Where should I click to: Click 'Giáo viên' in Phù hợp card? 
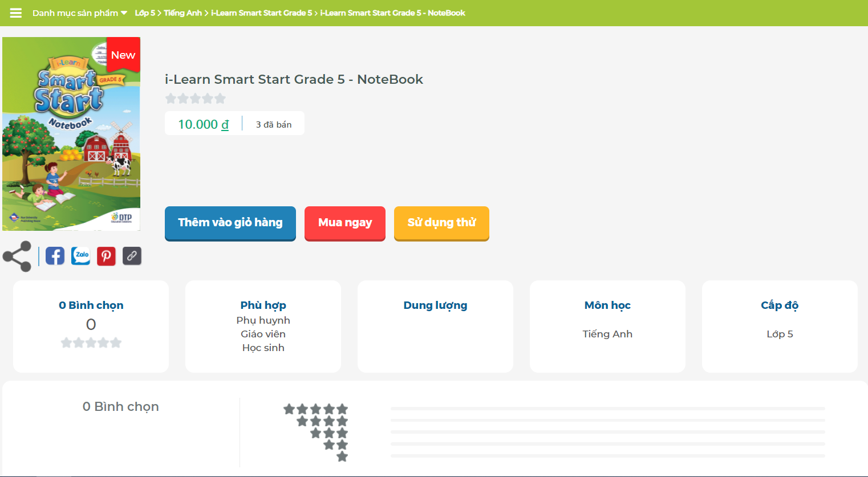[263, 334]
